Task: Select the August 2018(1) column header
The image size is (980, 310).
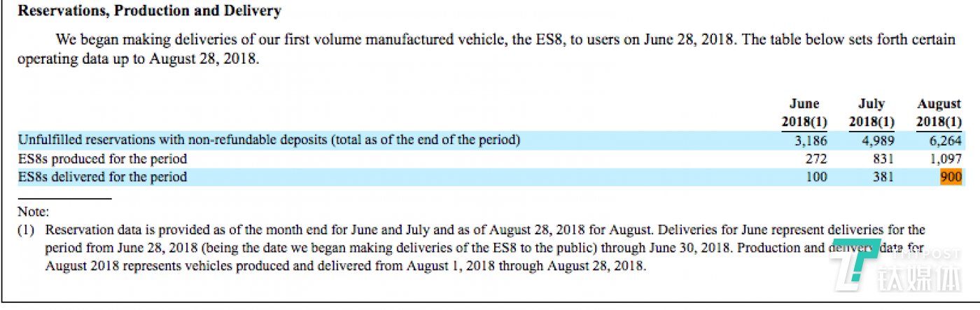Action: pyautogui.click(x=939, y=113)
